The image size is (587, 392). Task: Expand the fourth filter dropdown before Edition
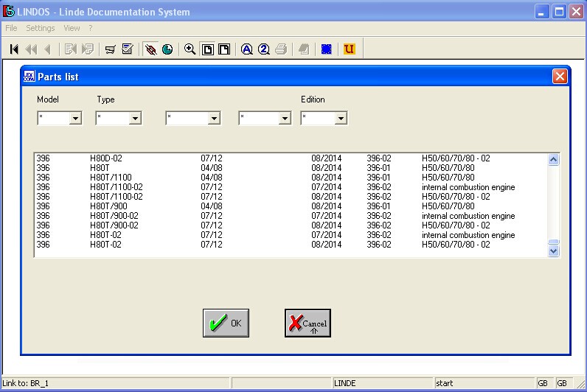(285, 119)
